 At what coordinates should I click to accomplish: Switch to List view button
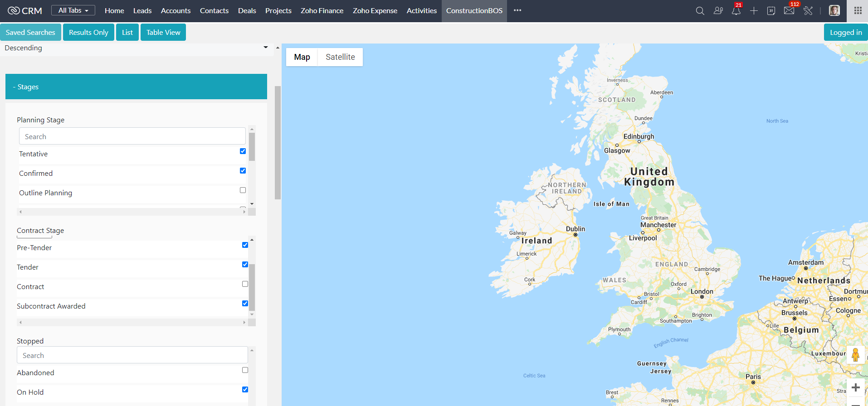[127, 32]
